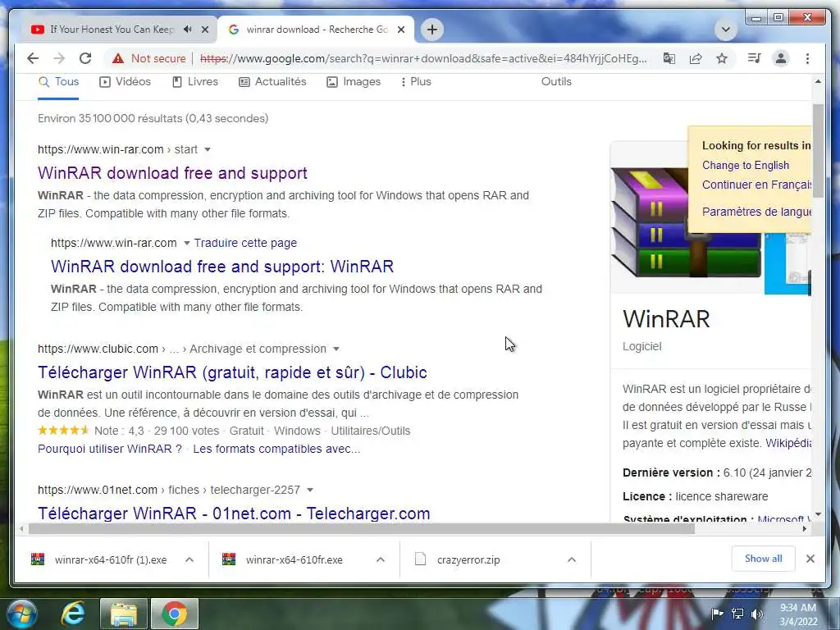840x630 pixels.
Task: Share this page via the share icon
Action: (x=696, y=58)
